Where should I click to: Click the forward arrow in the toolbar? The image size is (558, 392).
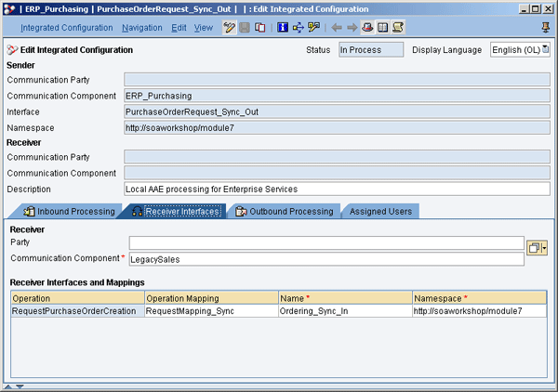[352, 28]
